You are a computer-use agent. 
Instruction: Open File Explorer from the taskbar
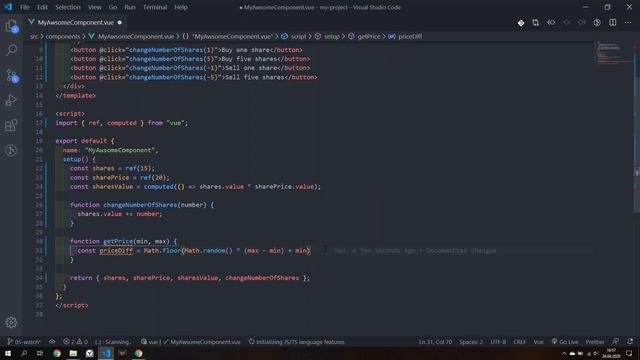pyautogui.click(x=73, y=353)
